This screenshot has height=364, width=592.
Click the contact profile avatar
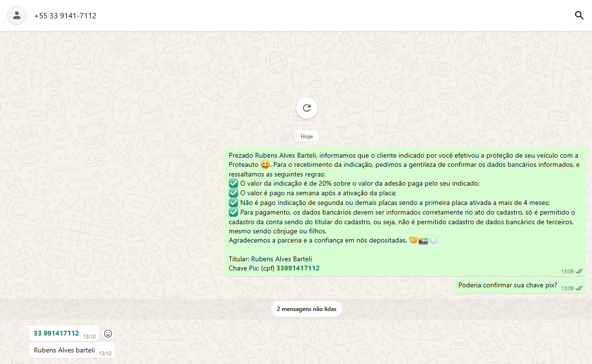[x=17, y=15]
